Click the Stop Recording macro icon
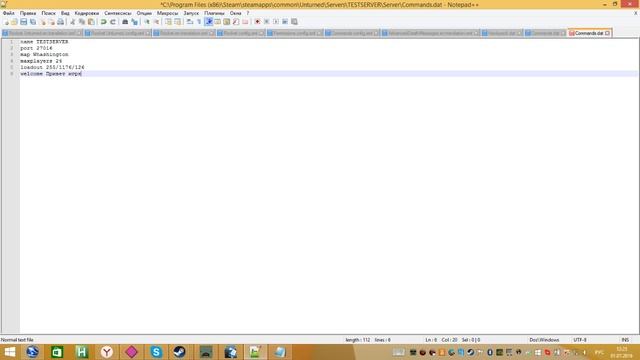 [267, 22]
